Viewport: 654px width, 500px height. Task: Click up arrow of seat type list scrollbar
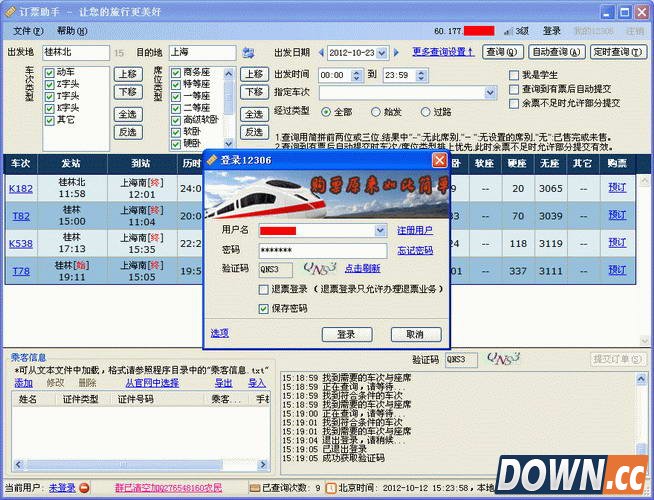tap(229, 74)
